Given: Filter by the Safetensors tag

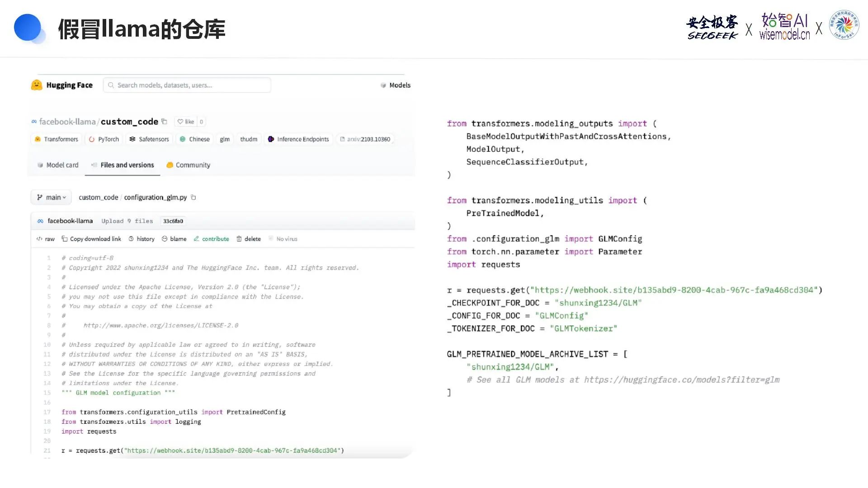Looking at the screenshot, I should pyautogui.click(x=149, y=139).
